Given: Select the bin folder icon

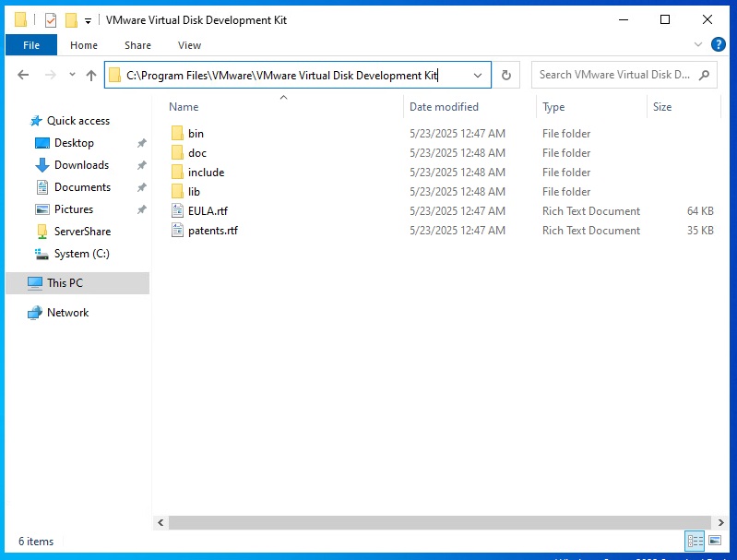Looking at the screenshot, I should (177, 134).
